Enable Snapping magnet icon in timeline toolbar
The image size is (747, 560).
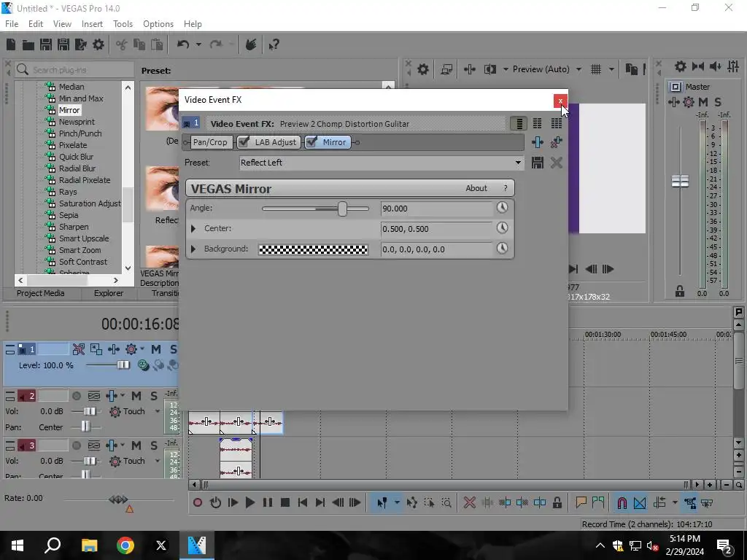coord(622,502)
